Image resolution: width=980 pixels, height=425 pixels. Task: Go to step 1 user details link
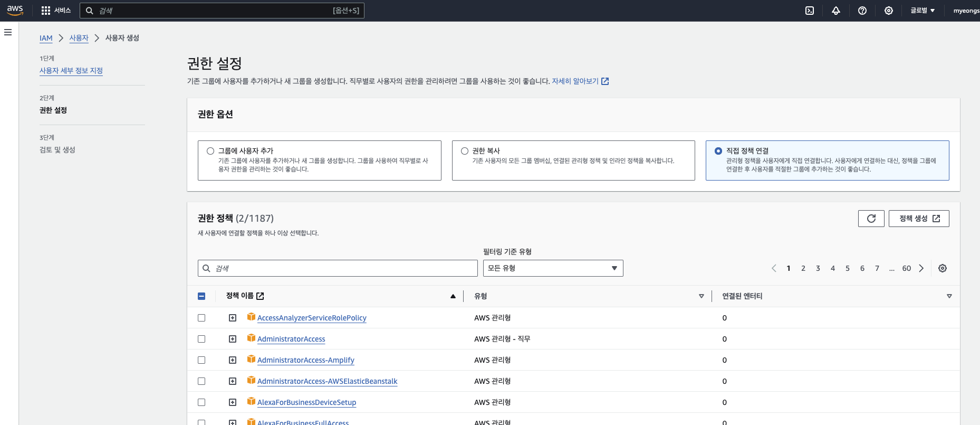click(x=71, y=71)
